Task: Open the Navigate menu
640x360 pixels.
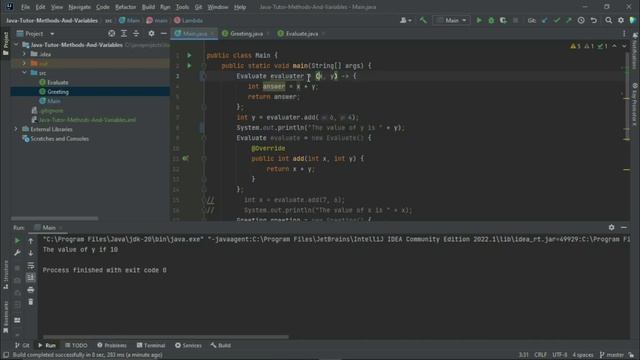Action: (80, 7)
